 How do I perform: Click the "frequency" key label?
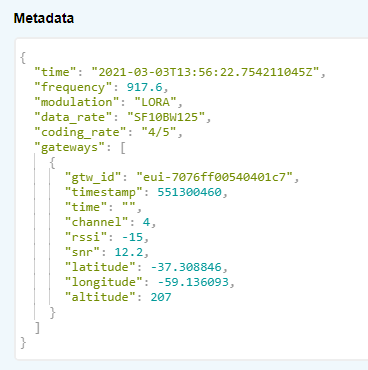pyautogui.click(x=73, y=87)
